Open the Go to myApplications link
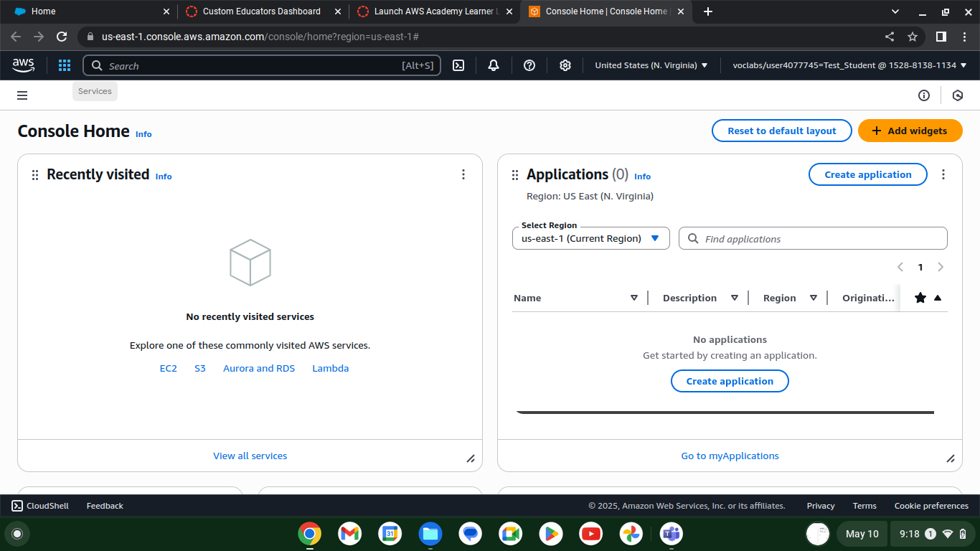Screen dimensions: 980x551 [x=730, y=456]
